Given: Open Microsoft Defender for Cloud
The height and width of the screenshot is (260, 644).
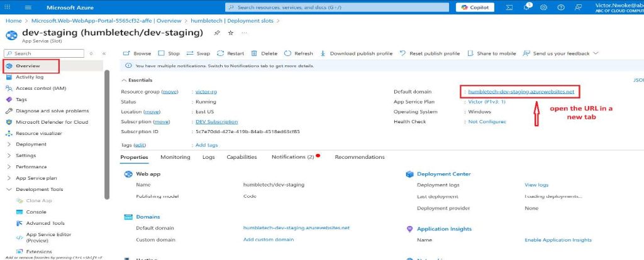Looking at the screenshot, I should (x=52, y=122).
